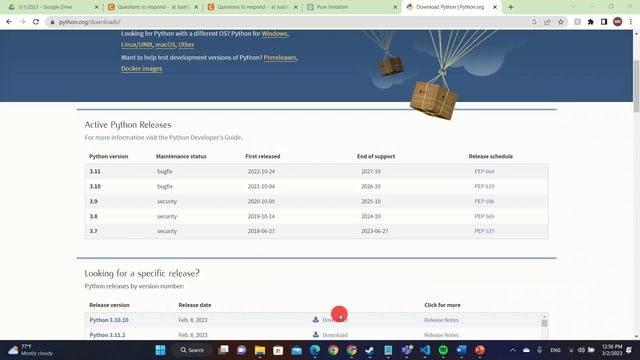
Task: Click the releases list inner scrollbar
Action: point(544,323)
